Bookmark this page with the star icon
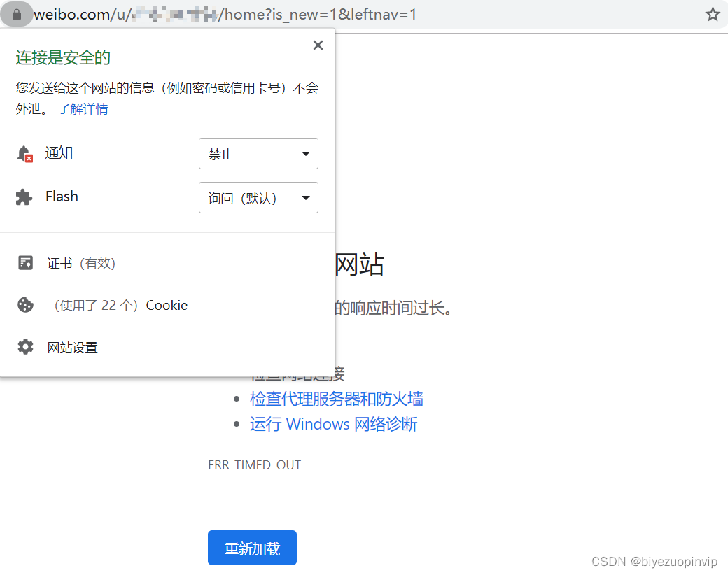Screen dimensions: 728x575 pos(713,15)
